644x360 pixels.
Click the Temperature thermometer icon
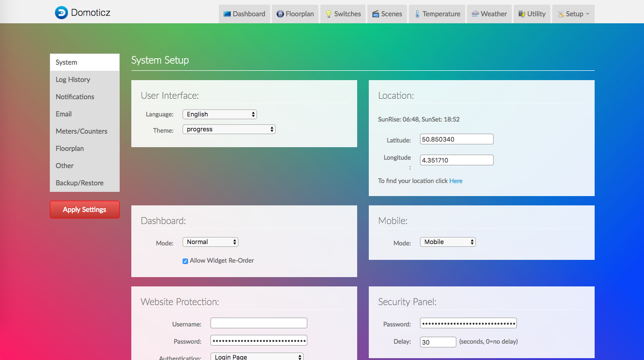[417, 14]
